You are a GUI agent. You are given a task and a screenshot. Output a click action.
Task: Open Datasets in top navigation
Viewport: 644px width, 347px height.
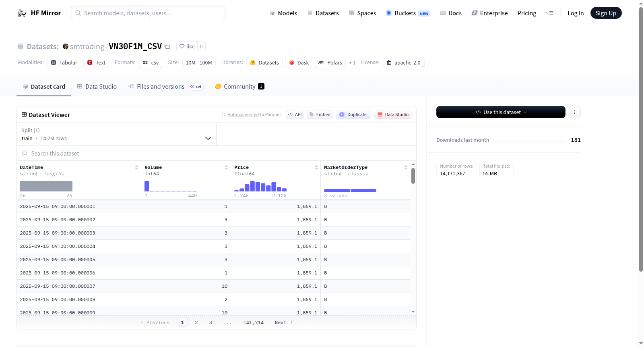pos(323,13)
